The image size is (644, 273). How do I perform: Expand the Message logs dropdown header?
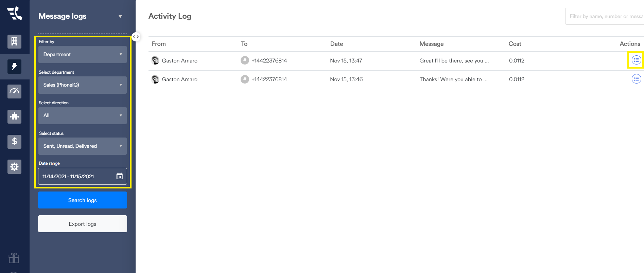(120, 17)
